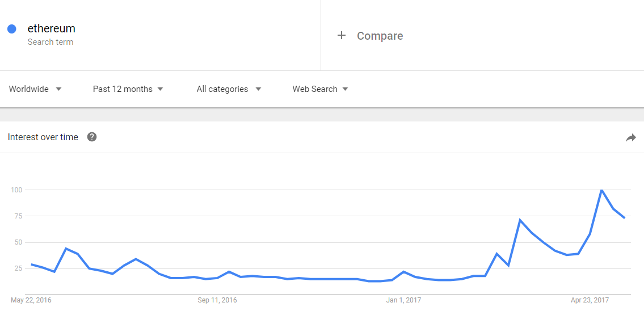Click the Apr 23, 2017 axis label
Viewport: 644px width, 332px height.
tap(590, 300)
